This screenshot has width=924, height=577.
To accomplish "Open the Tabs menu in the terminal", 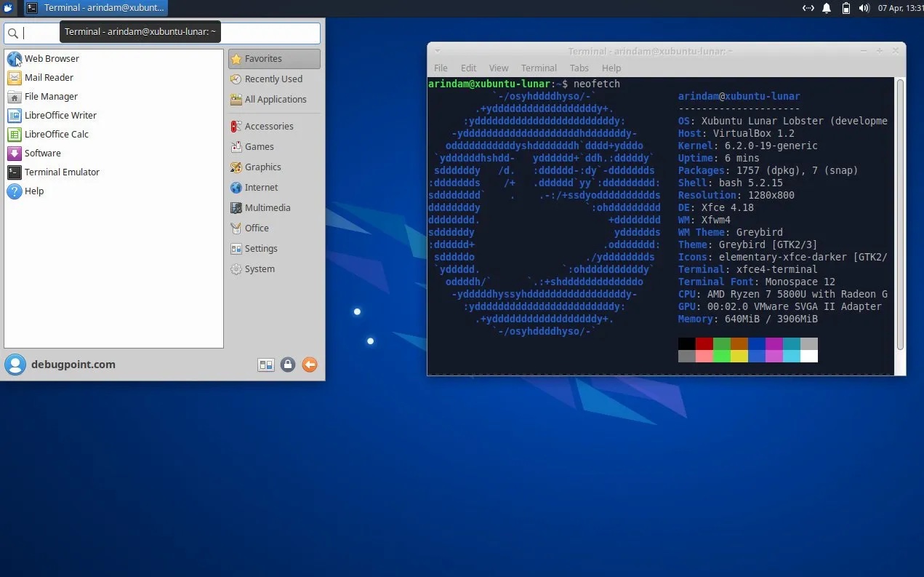I will 579,68.
